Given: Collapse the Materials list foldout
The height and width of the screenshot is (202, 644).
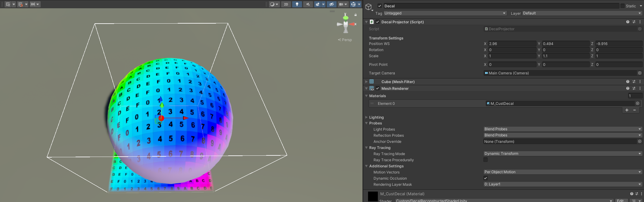Looking at the screenshot, I should click(367, 96).
